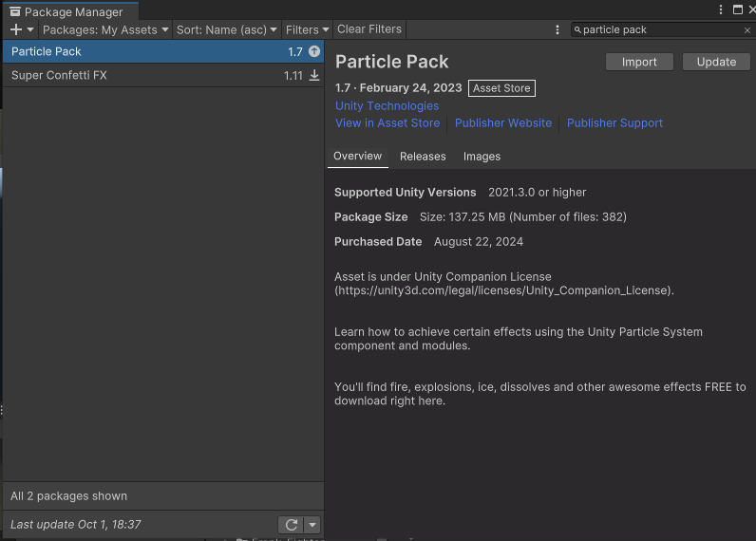Click the Import button
This screenshot has width=756, height=541.
coord(639,62)
